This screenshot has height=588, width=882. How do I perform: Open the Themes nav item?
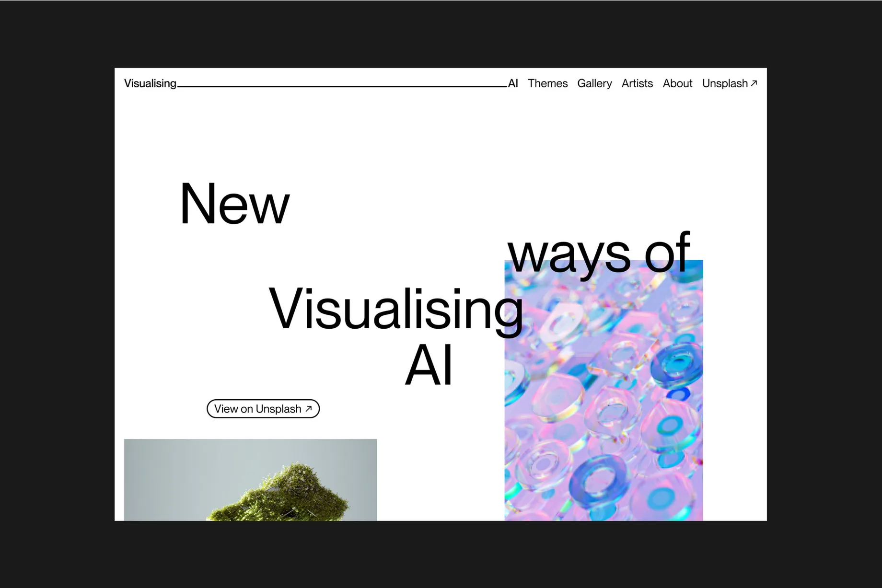(547, 83)
